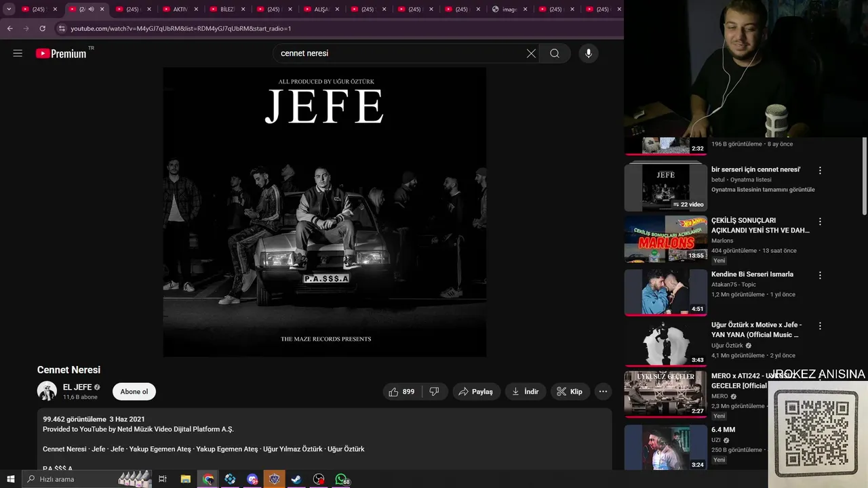
Task: Close the currently active playing tab
Action: pos(102,9)
